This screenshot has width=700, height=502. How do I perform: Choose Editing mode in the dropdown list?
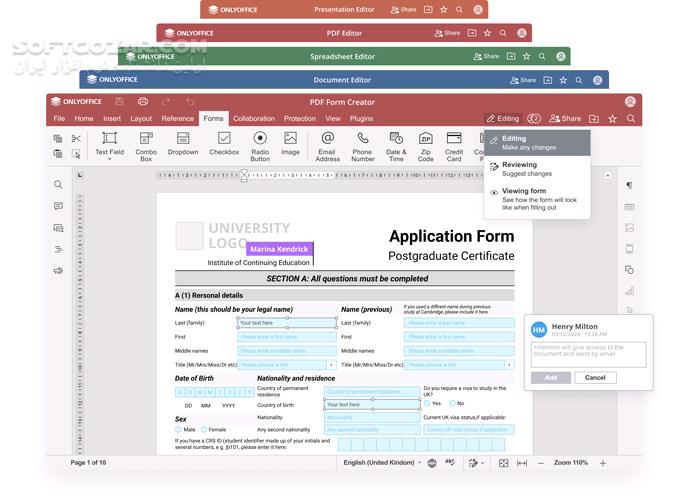click(x=538, y=143)
